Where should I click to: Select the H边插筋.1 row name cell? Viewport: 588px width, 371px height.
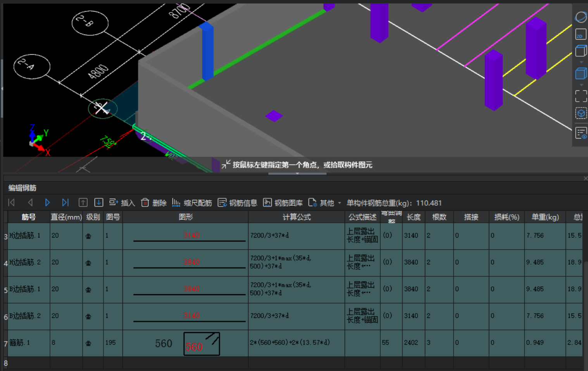tap(29, 236)
